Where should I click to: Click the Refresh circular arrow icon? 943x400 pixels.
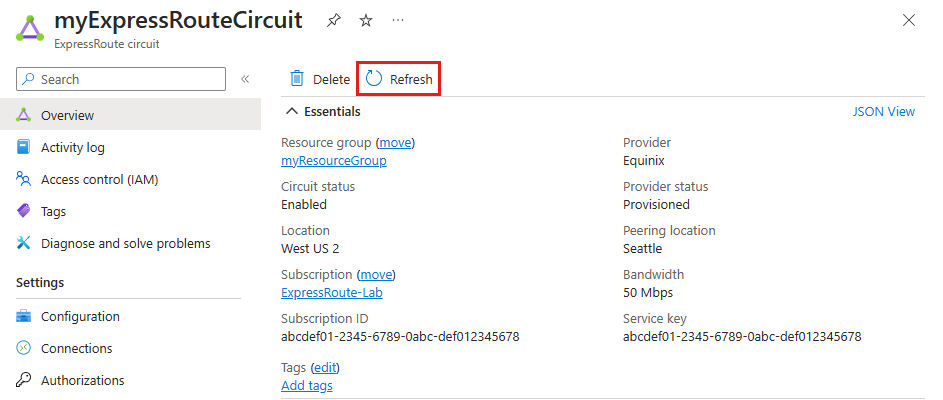click(x=374, y=79)
